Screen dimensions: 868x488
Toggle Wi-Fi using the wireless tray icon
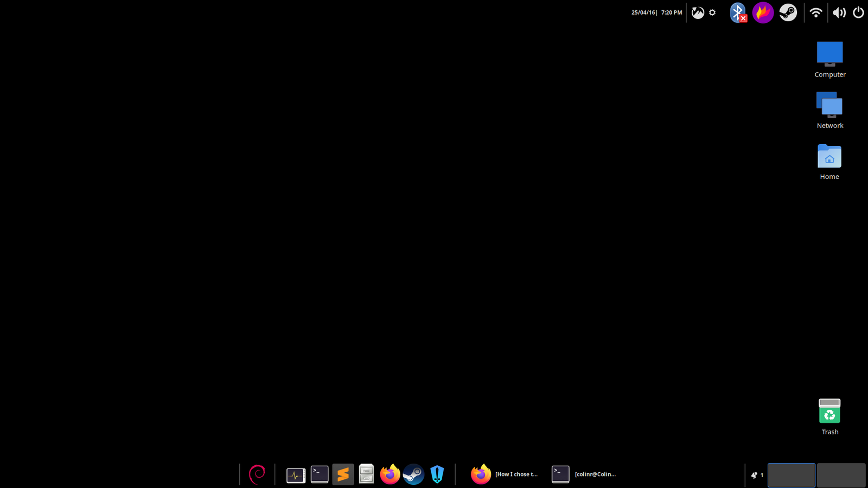(x=816, y=12)
